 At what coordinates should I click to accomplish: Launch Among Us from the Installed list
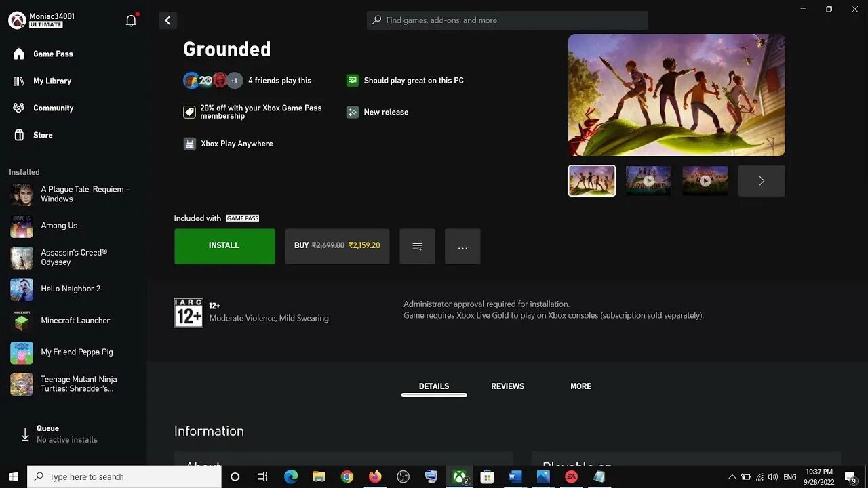tap(59, 225)
